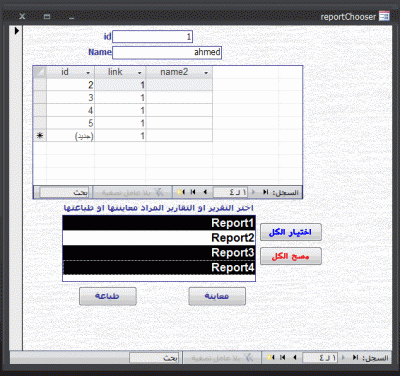Click the red مسح الكل button
The image size is (400, 376).
tap(291, 256)
